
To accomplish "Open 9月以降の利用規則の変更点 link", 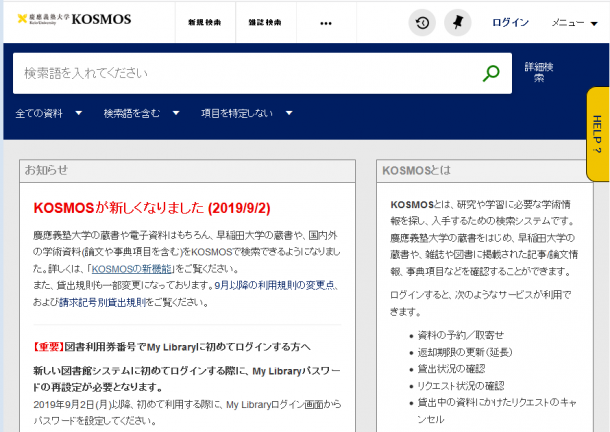I will pyautogui.click(x=275, y=285).
